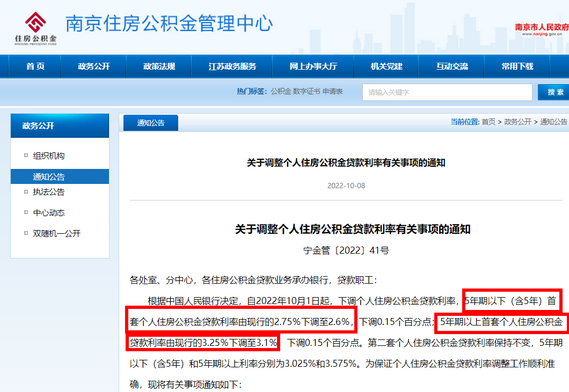Open the 网上办事大厅 navigation item
The height and width of the screenshot is (392, 569).
click(313, 66)
